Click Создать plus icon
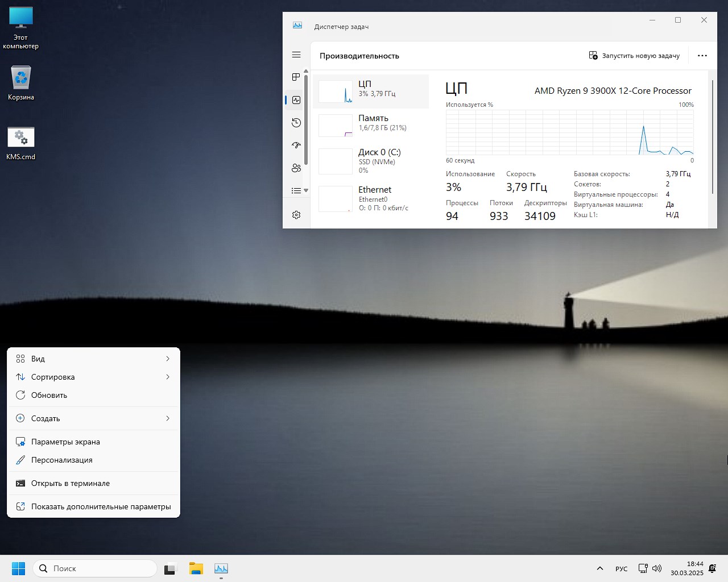The image size is (728, 582). point(20,418)
